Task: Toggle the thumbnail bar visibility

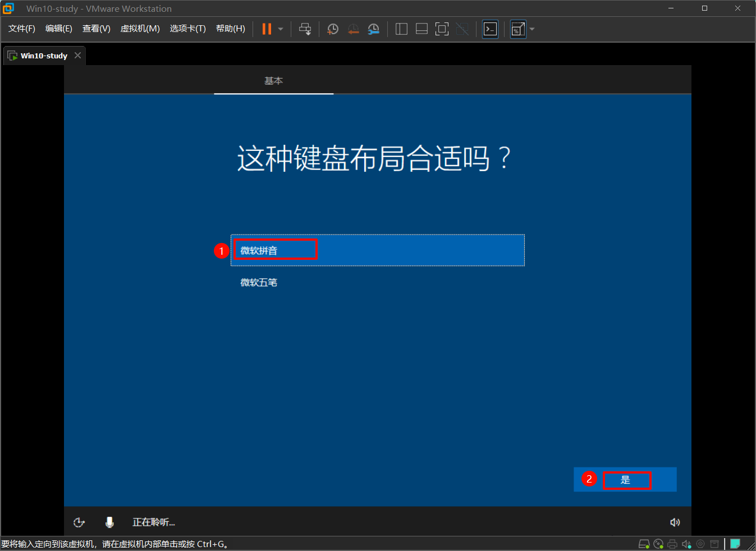Action: [x=421, y=29]
